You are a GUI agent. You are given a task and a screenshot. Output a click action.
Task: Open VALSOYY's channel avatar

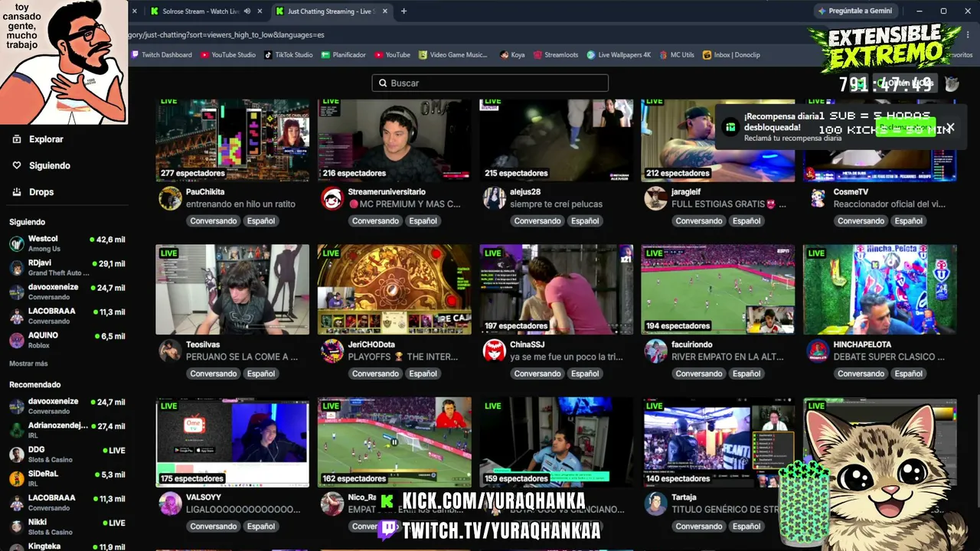(x=170, y=504)
